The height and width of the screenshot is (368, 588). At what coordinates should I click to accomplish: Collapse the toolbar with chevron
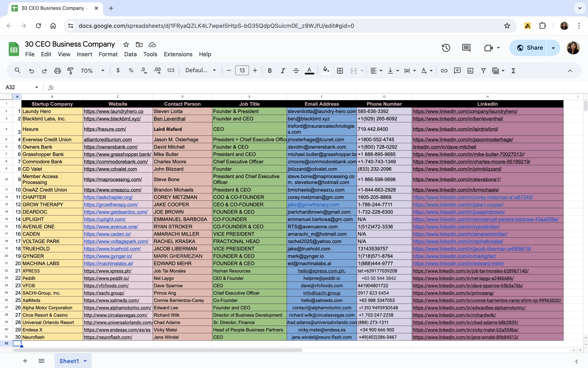(x=570, y=71)
